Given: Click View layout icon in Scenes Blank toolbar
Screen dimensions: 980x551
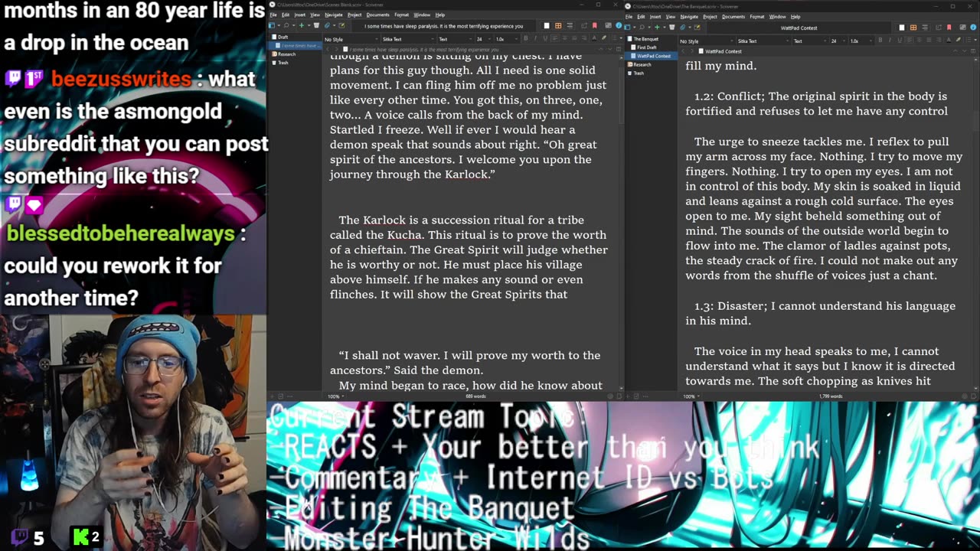Looking at the screenshot, I should [x=272, y=26].
